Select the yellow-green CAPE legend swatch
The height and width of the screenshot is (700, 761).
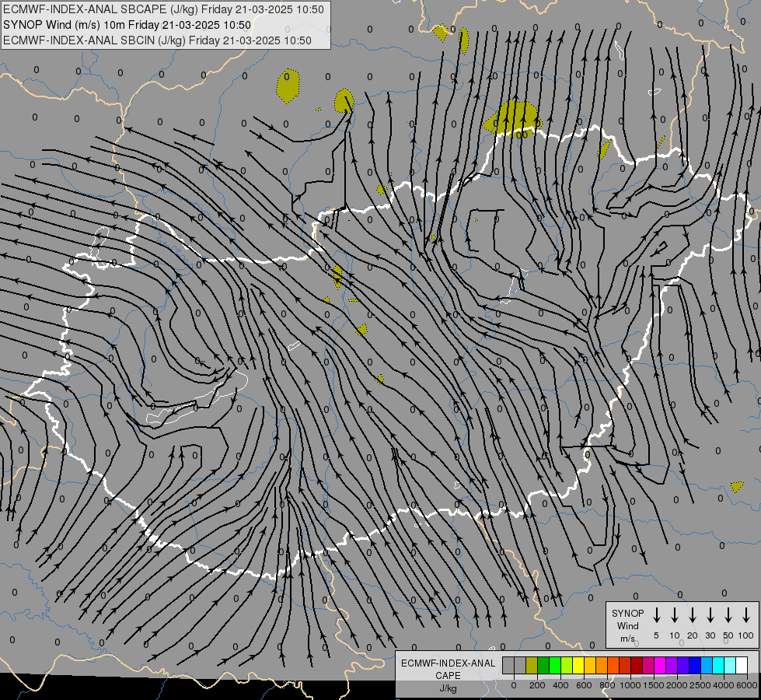click(567, 665)
